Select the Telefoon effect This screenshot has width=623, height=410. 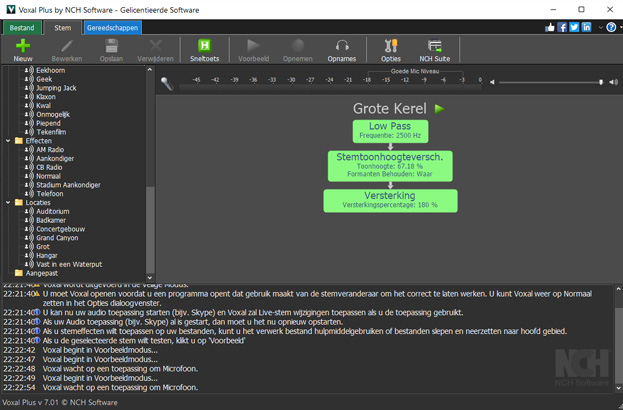[50, 194]
